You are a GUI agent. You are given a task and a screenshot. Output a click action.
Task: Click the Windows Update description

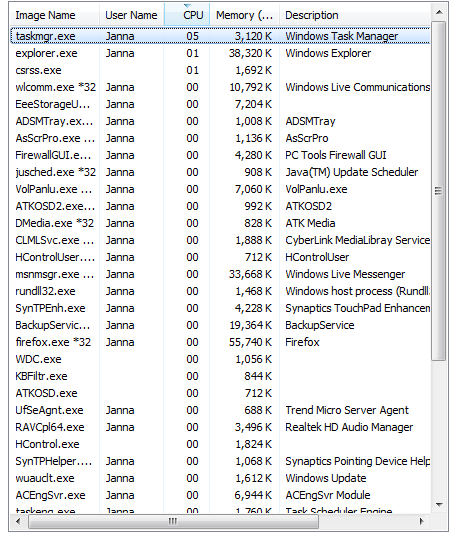click(x=326, y=478)
